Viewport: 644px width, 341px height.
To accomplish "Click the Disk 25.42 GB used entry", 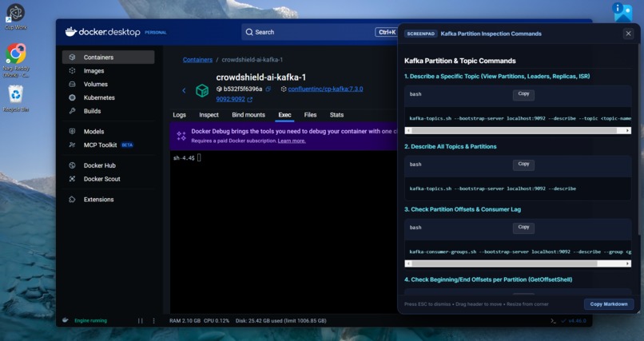I will [281, 321].
